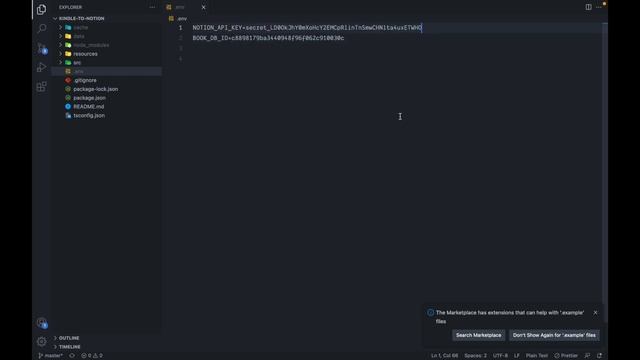Click the master branch in status bar

pyautogui.click(x=51, y=356)
